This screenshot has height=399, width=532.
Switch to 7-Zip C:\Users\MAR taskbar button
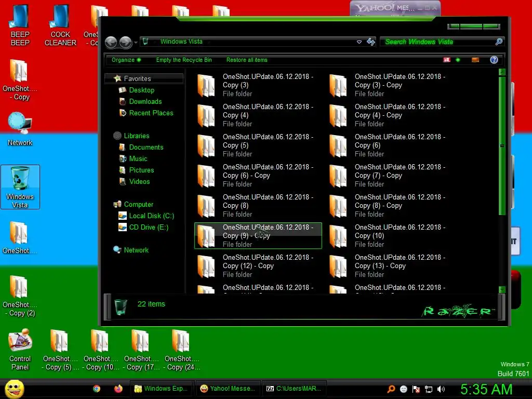pos(294,389)
